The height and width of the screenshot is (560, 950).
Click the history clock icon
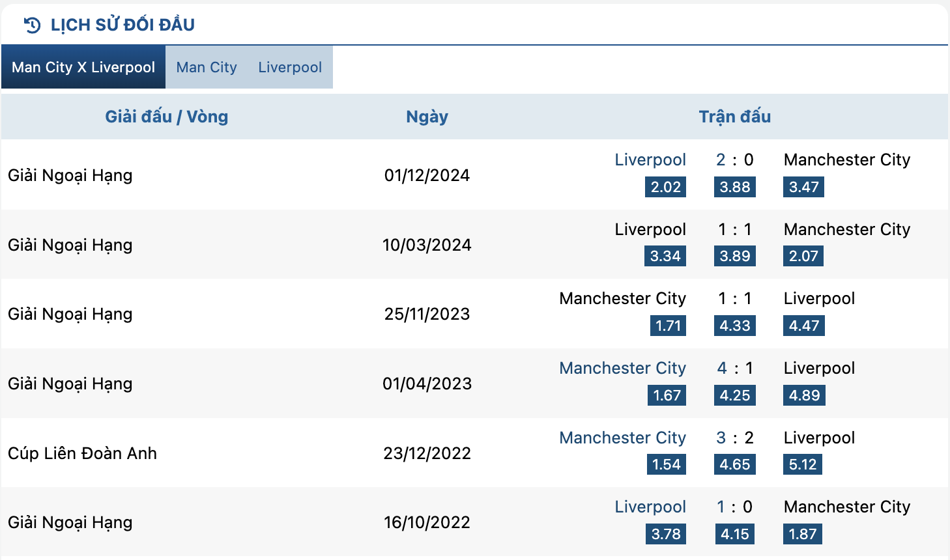(x=32, y=25)
